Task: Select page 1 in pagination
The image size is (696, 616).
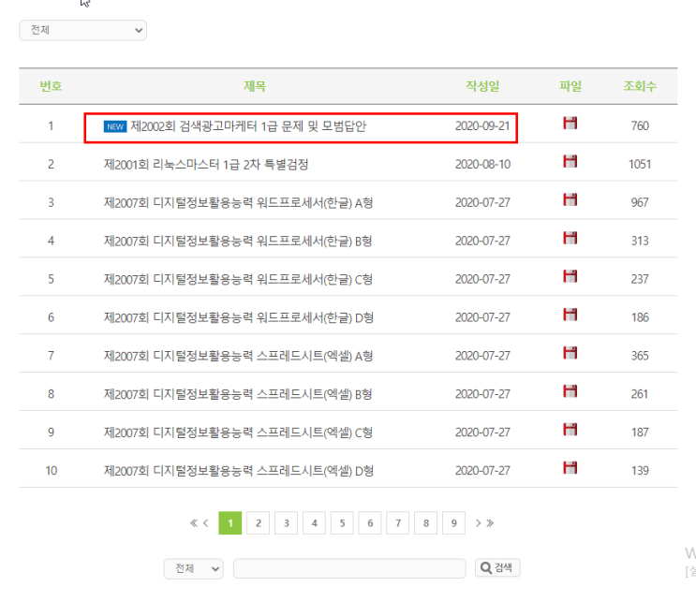Action: coord(230,523)
